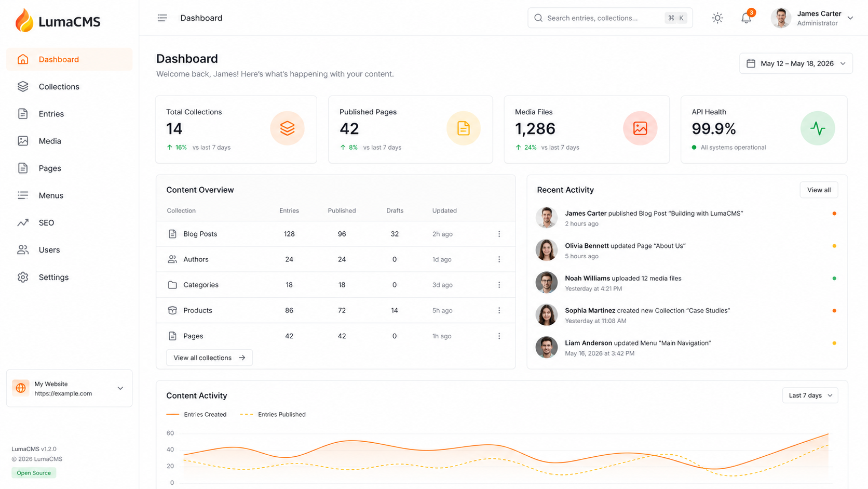Click the Products collection name
The width and height of the screenshot is (868, 489).
tap(197, 310)
